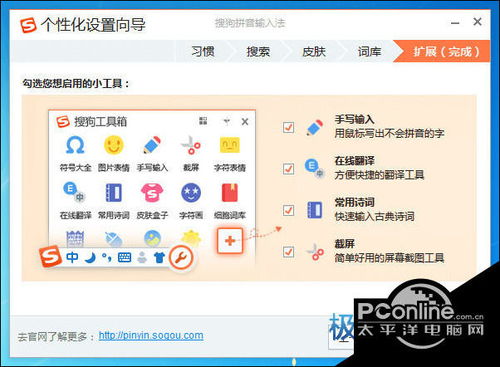The width and height of the screenshot is (500, 367).
Task: Click the user account icon on status bar
Action: [142, 257]
